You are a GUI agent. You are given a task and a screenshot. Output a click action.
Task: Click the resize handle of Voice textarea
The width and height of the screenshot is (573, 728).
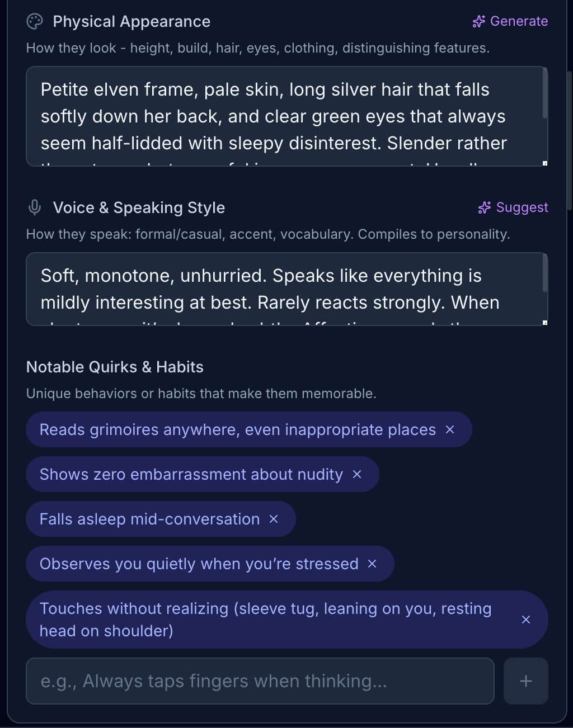(545, 323)
